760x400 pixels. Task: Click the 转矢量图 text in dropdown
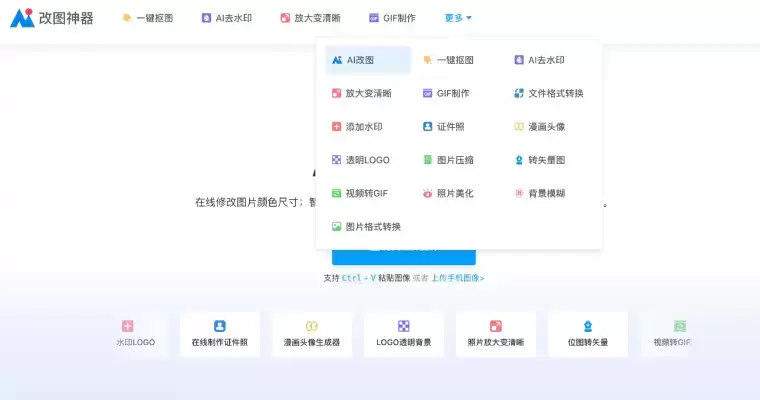547,160
